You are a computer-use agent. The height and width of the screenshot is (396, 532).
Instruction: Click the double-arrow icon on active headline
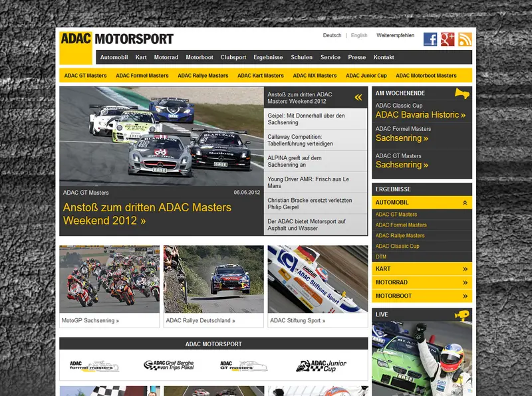(358, 98)
